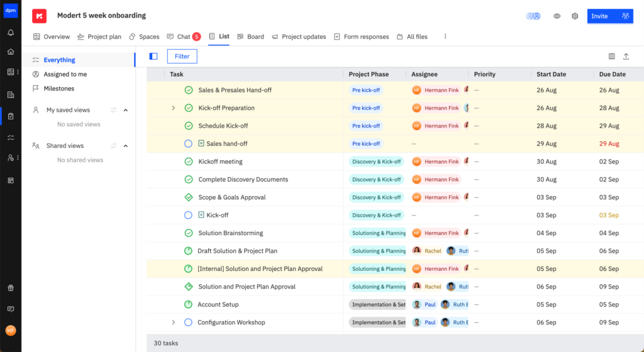The height and width of the screenshot is (352, 644).
Task: Open the inbox tray icon in sidebar
Action: (11, 180)
